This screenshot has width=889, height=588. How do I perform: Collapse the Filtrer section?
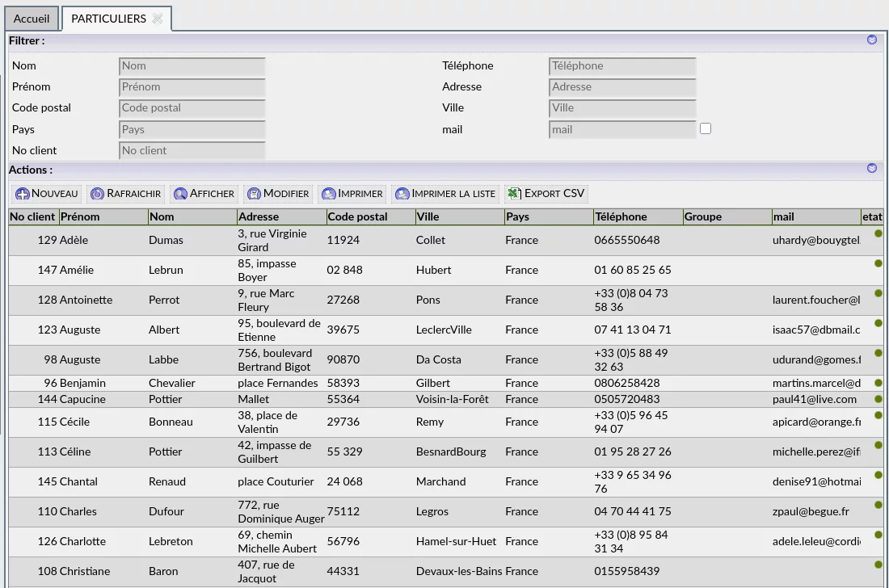tap(872, 40)
